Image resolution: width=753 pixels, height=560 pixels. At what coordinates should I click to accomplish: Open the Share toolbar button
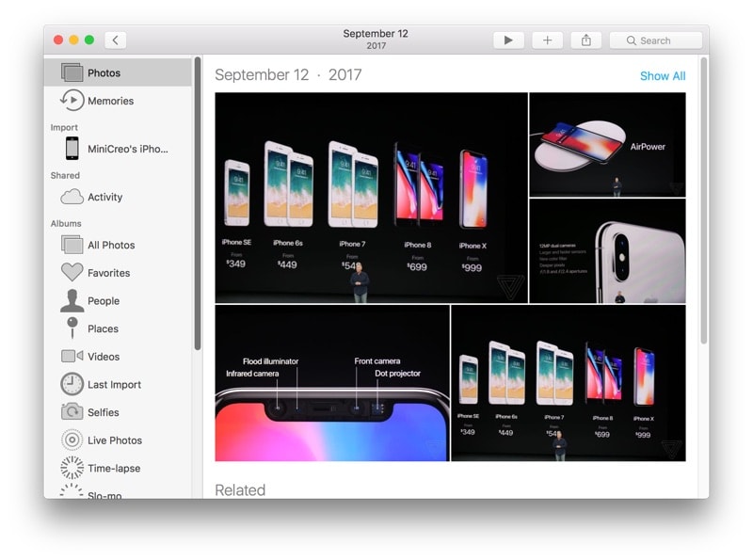coord(585,40)
